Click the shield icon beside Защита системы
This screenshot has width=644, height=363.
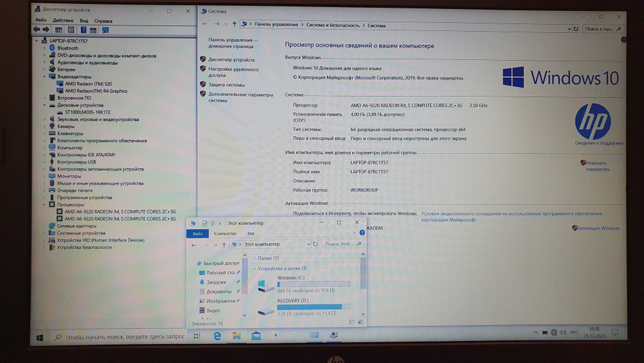point(202,84)
